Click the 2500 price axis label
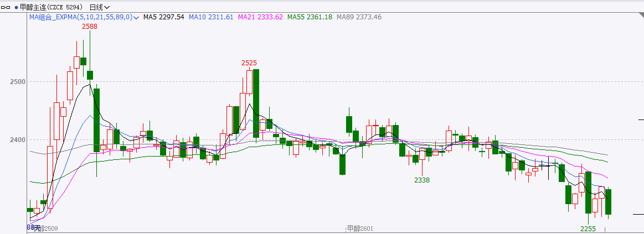644x234 pixels. [17, 82]
